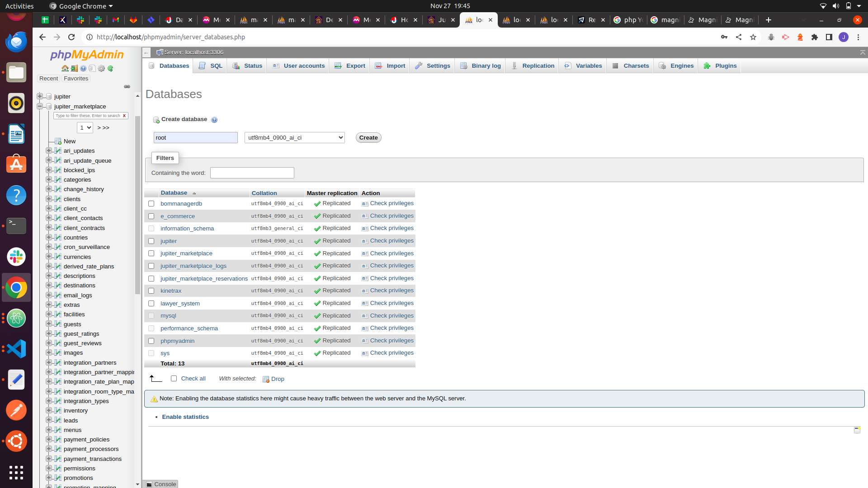Tick the kinetrax row checkbox
Viewport: 868px width, 488px height.
click(x=151, y=291)
